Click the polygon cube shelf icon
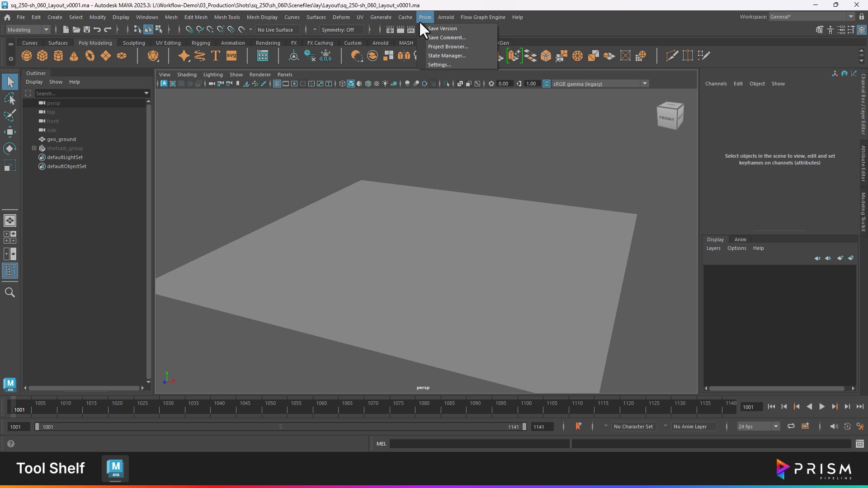Viewport: 868px width, 488px height. click(42, 56)
